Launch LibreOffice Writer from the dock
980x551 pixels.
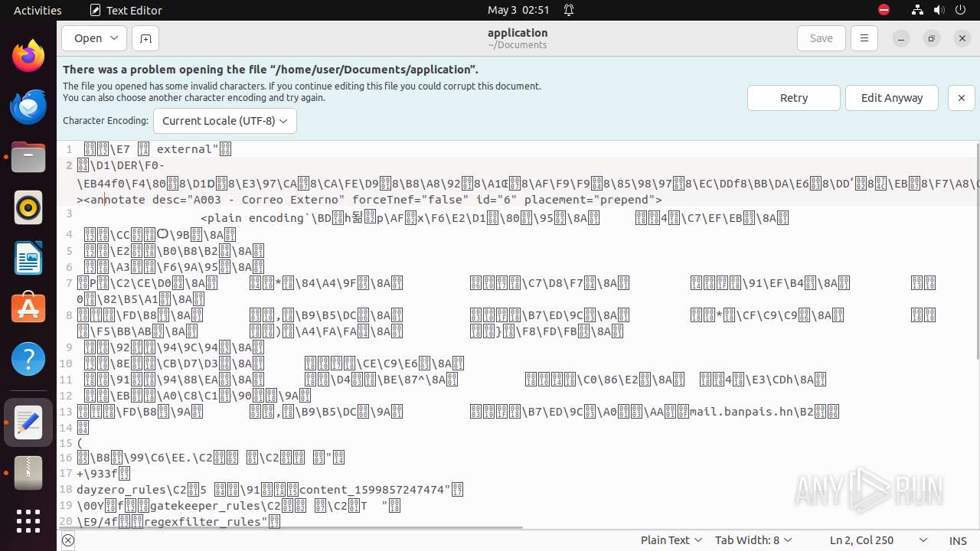pyautogui.click(x=28, y=258)
